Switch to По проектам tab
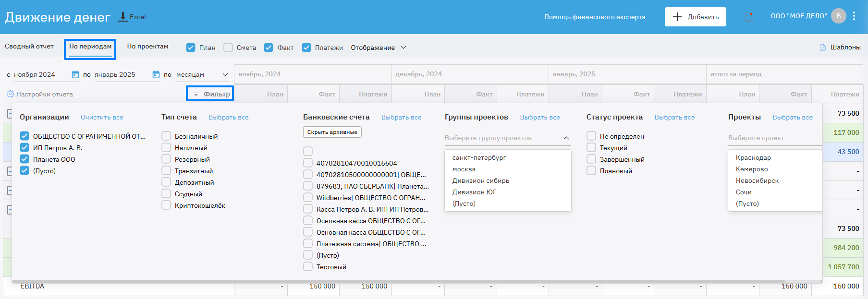 148,47
